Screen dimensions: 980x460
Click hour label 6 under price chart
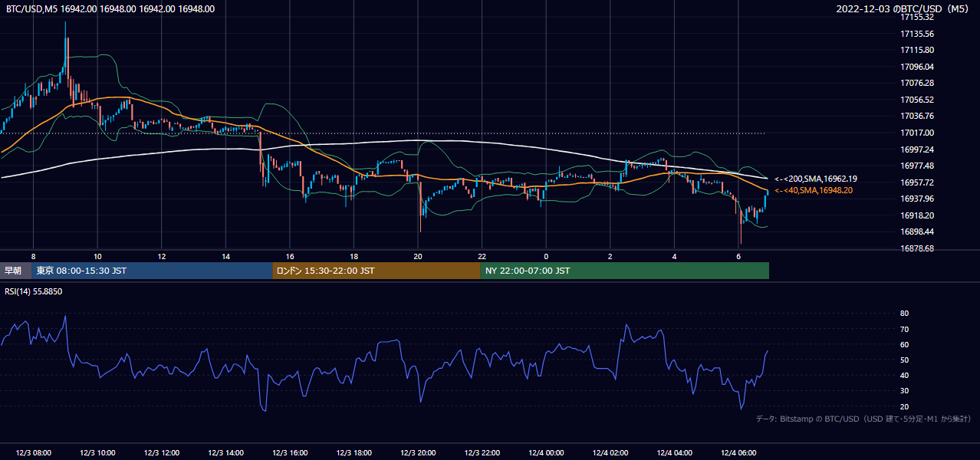(738, 256)
